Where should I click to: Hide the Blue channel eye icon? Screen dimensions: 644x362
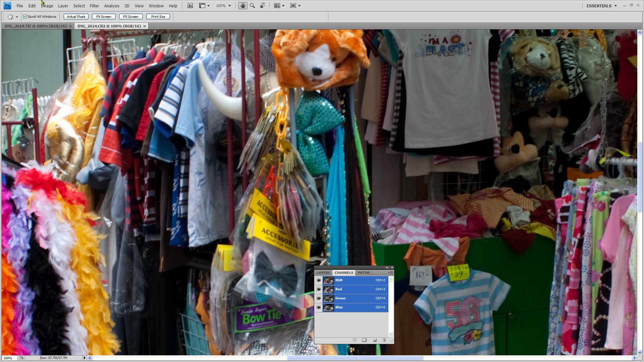[319, 307]
